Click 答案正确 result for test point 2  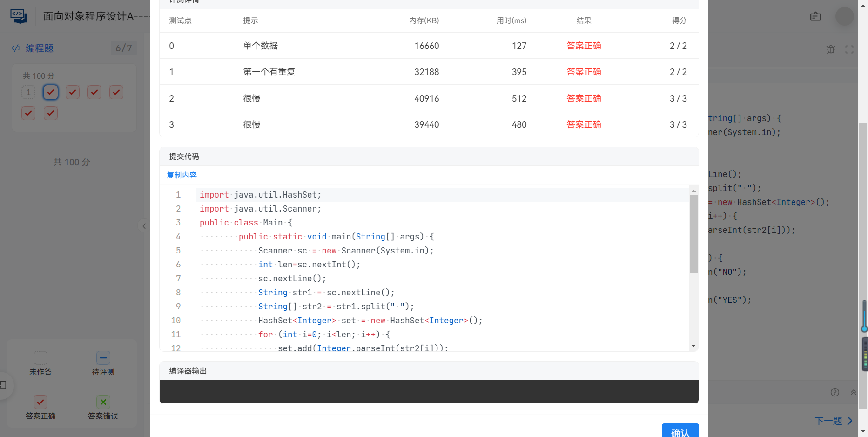(x=584, y=98)
